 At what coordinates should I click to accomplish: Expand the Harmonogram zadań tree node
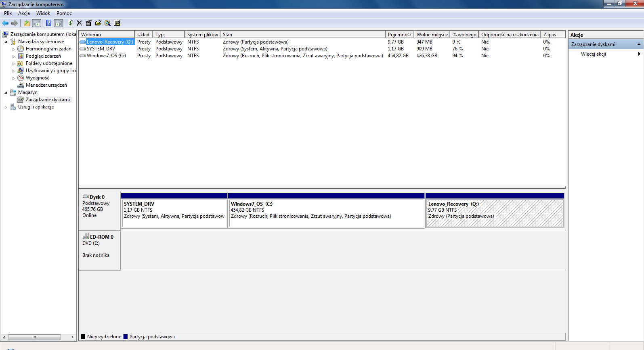pyautogui.click(x=13, y=49)
